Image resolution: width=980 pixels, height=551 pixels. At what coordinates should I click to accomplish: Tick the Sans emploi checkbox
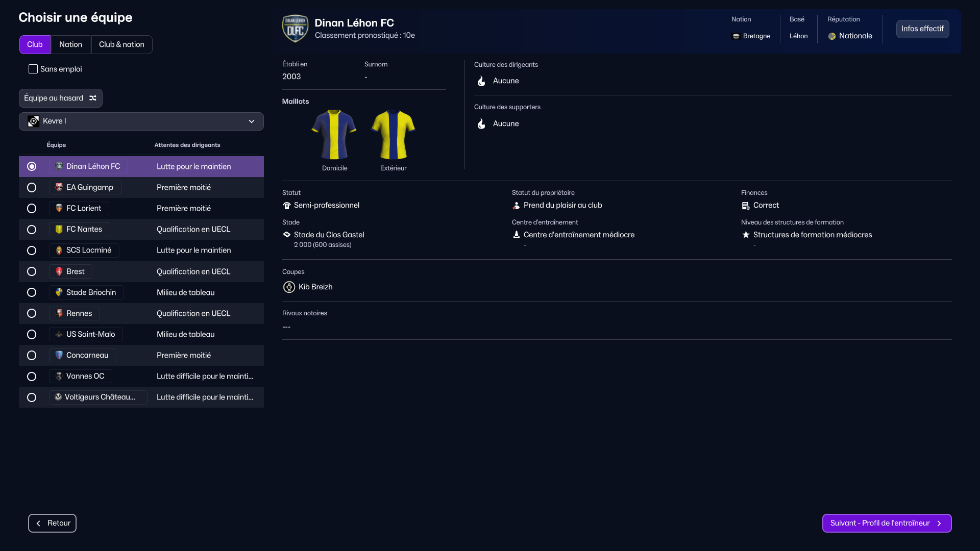[33, 69]
